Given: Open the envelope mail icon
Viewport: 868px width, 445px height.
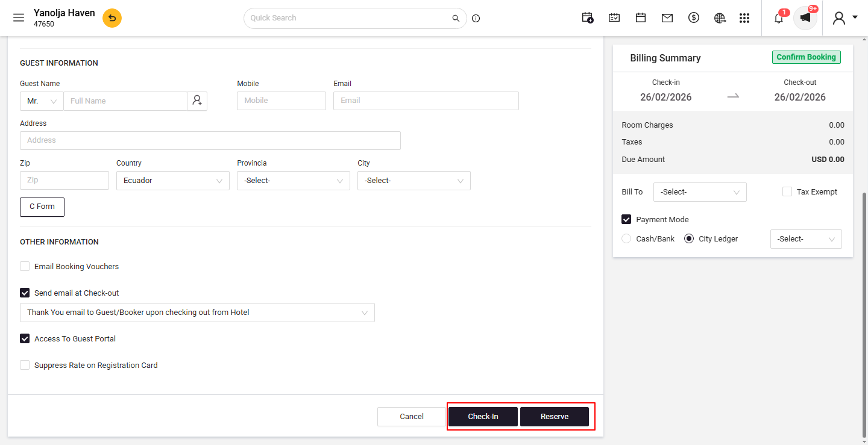Looking at the screenshot, I should pos(667,18).
